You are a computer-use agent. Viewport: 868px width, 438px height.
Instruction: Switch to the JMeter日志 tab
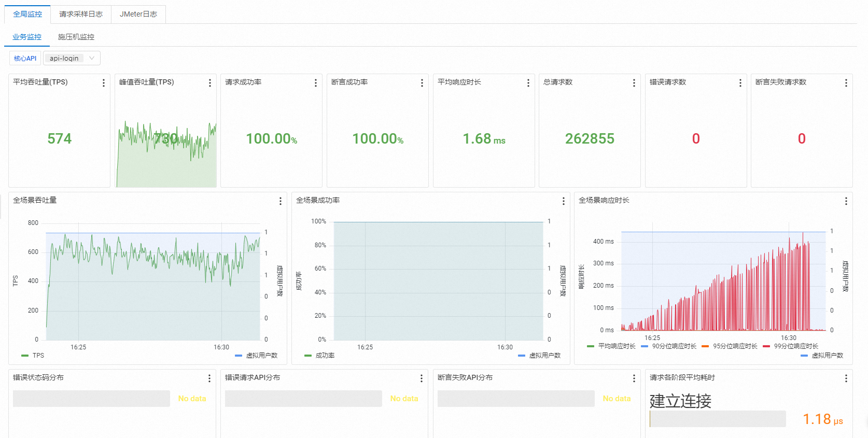[138, 14]
